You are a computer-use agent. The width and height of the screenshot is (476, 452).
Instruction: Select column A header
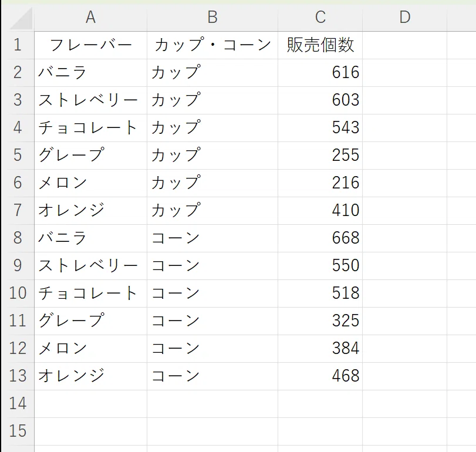(x=91, y=17)
